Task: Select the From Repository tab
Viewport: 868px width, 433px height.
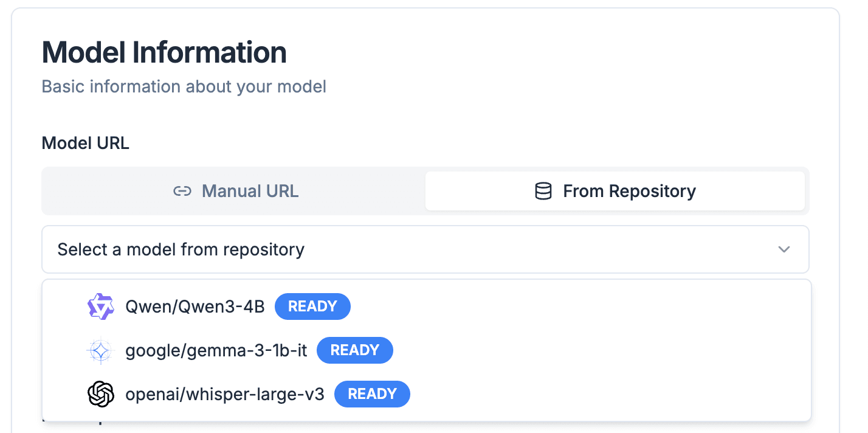Action: point(615,192)
